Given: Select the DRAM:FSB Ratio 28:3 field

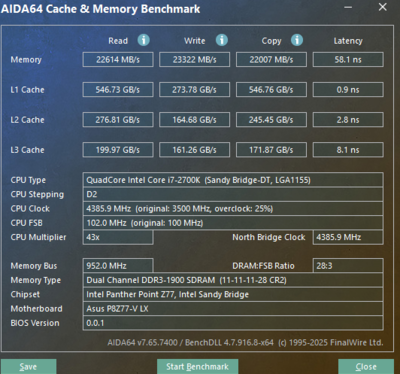Looking at the screenshot, I should point(348,266).
